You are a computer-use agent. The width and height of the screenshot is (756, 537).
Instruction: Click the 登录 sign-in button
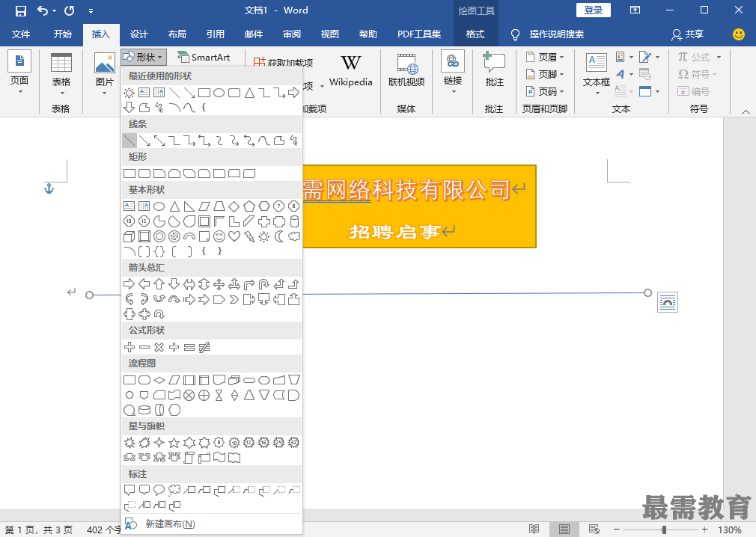click(593, 10)
